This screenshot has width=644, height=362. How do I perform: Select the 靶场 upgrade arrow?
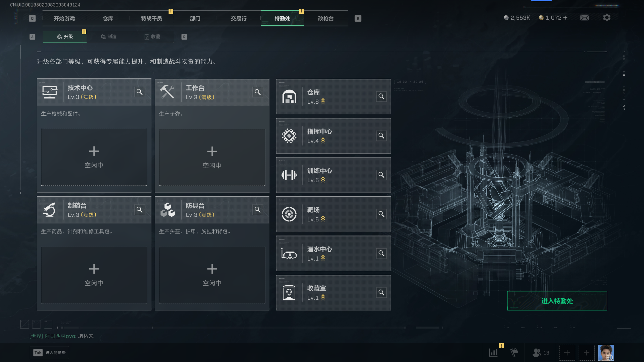(x=323, y=219)
